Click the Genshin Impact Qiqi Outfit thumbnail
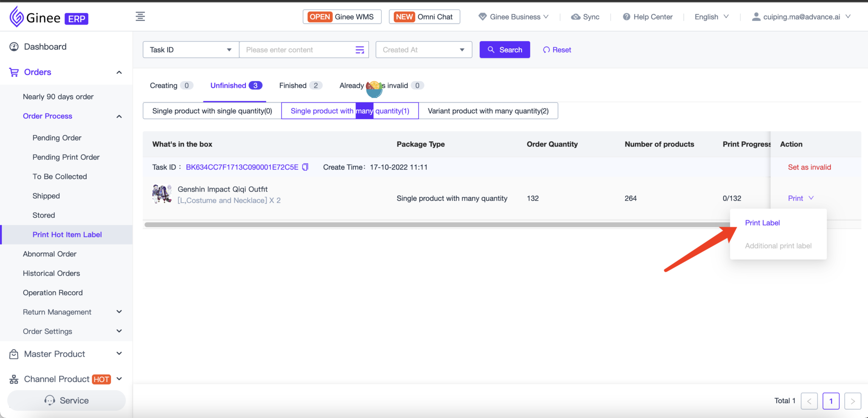 [162, 194]
